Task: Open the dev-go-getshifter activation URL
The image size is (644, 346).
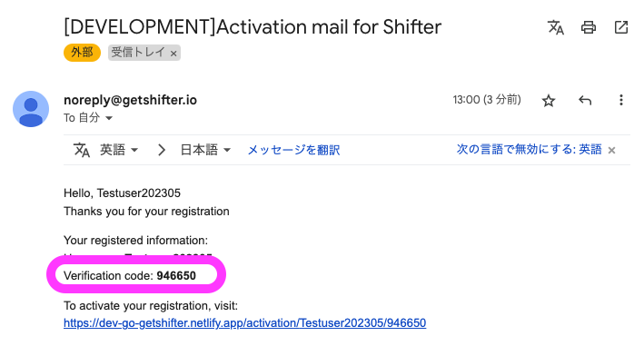Action: pos(244,323)
